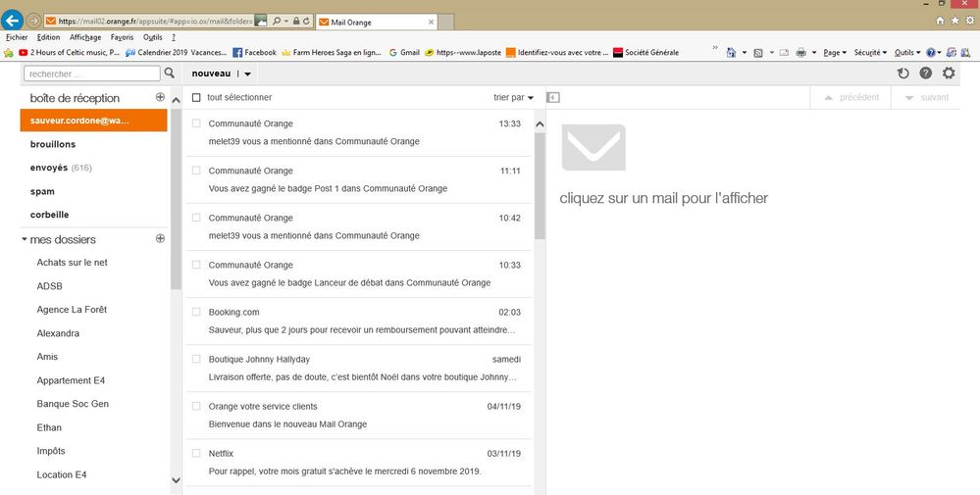Open the Fichier menu
The width and height of the screenshot is (980, 495).
pyautogui.click(x=17, y=37)
